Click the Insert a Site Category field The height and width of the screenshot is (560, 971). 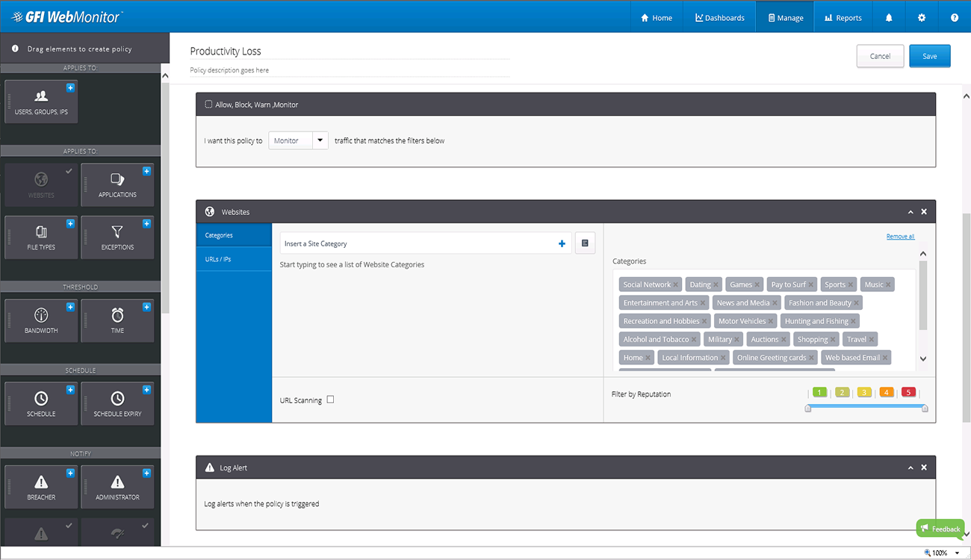click(418, 243)
